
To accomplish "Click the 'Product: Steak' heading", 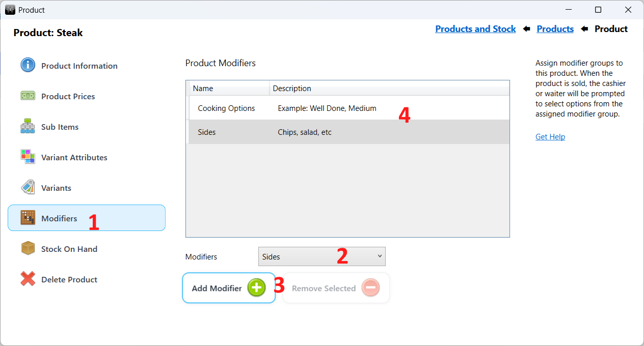I will click(x=48, y=33).
